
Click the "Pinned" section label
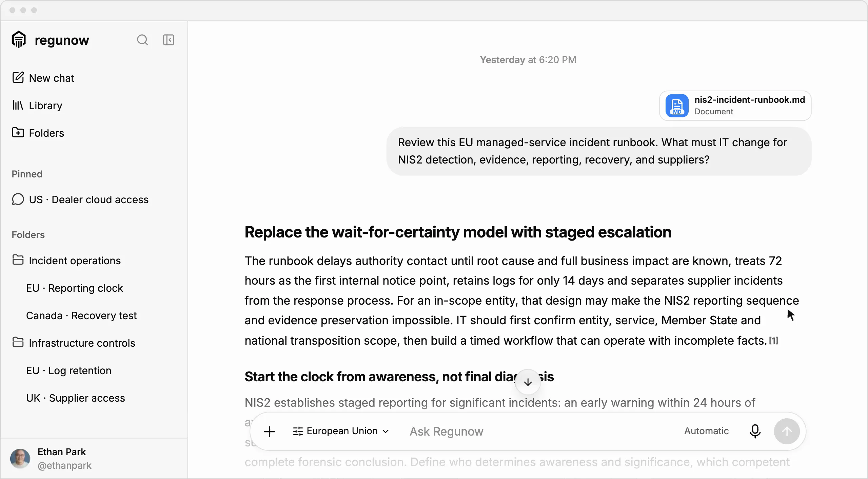27,174
